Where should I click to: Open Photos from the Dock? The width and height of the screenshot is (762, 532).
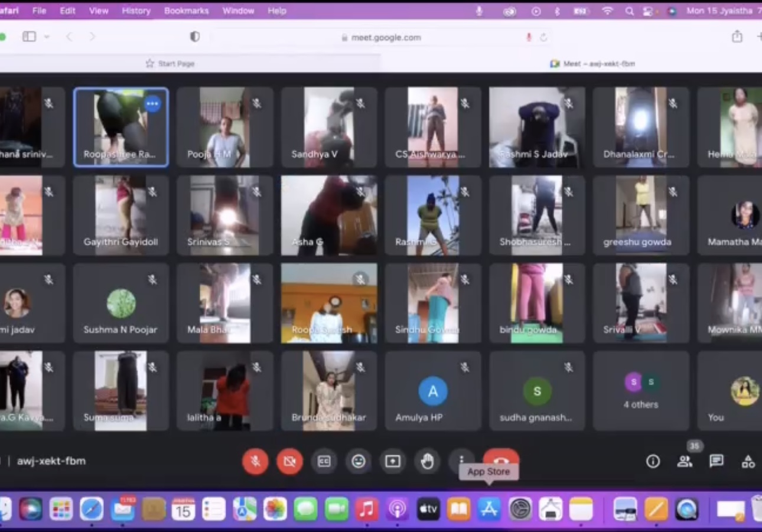[275, 509]
